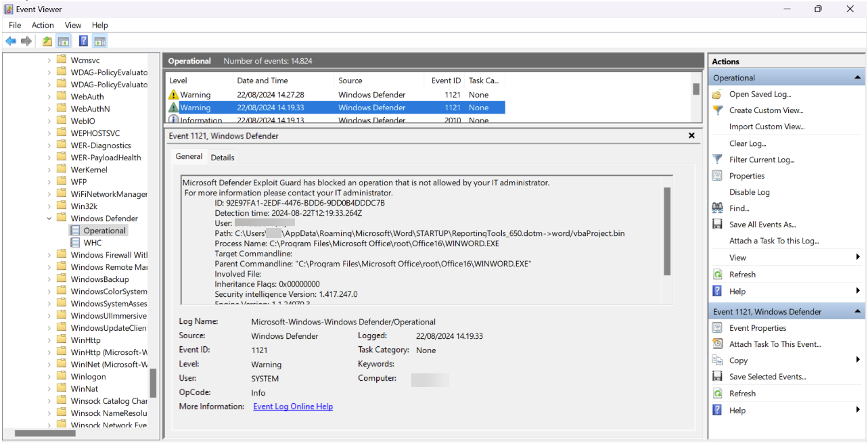This screenshot has width=868, height=443.
Task: Click Import Custom View action
Action: click(x=767, y=126)
